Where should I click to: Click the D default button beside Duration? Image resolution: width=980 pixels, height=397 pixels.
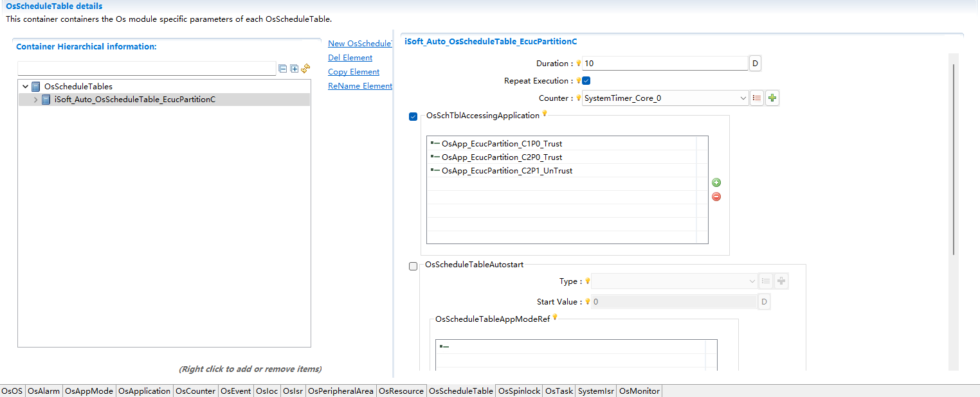[x=755, y=64]
